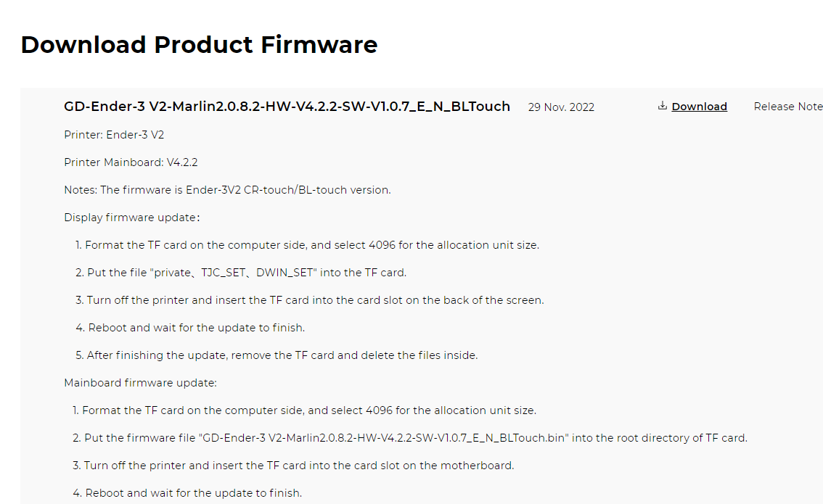Click step about card slot on screen back

pyautogui.click(x=310, y=300)
